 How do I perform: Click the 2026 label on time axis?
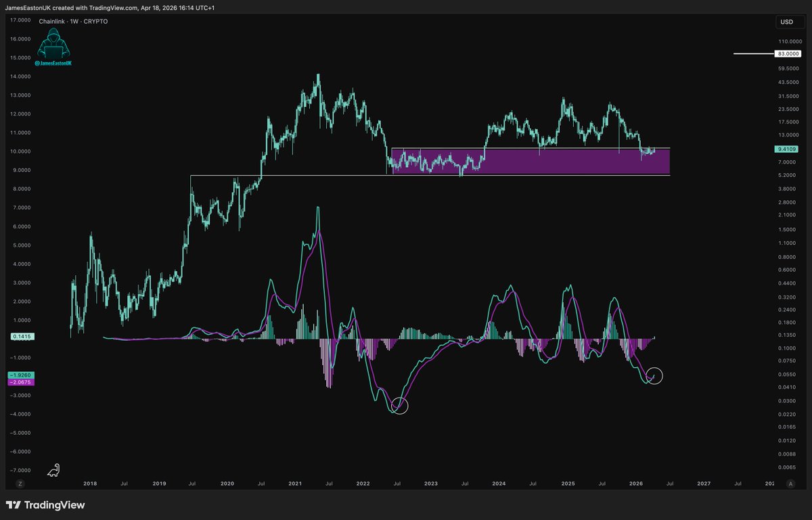point(635,483)
